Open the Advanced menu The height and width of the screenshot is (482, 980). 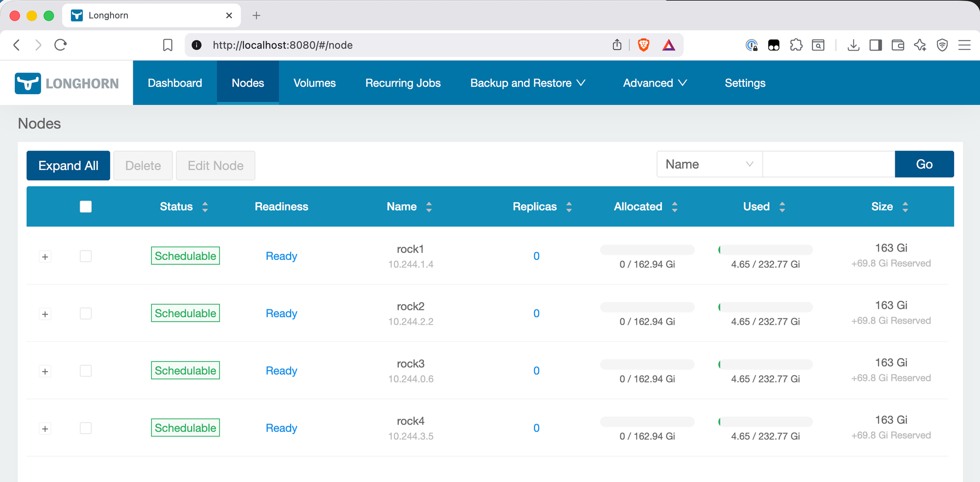pyautogui.click(x=654, y=82)
